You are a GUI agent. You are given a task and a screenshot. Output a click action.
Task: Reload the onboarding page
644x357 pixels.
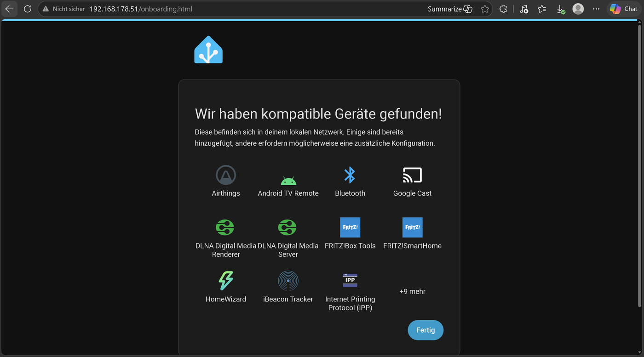coord(27,9)
